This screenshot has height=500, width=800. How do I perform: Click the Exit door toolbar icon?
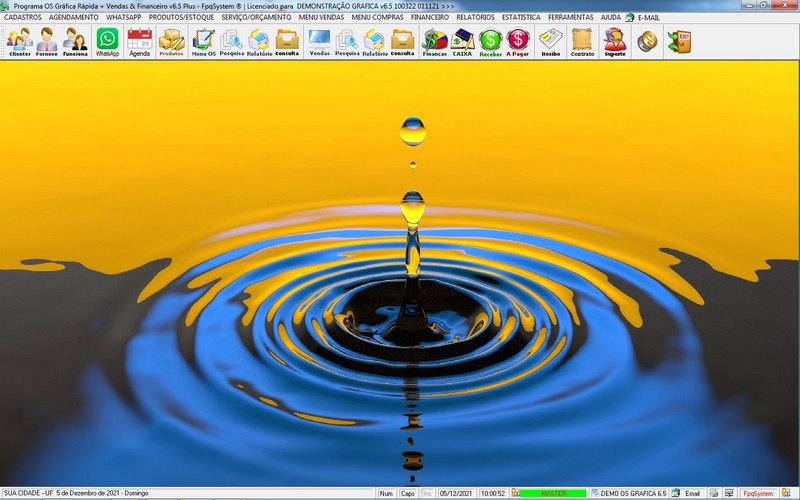pyautogui.click(x=679, y=41)
